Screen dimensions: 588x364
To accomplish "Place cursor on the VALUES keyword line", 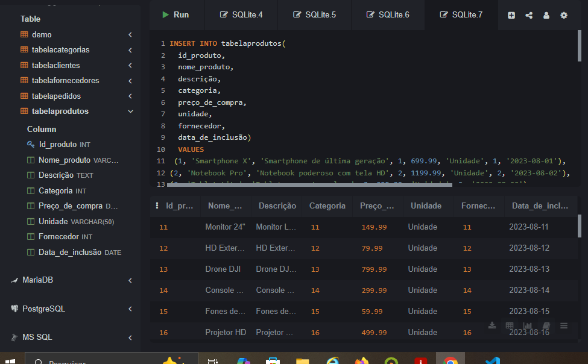I will (x=191, y=149).
